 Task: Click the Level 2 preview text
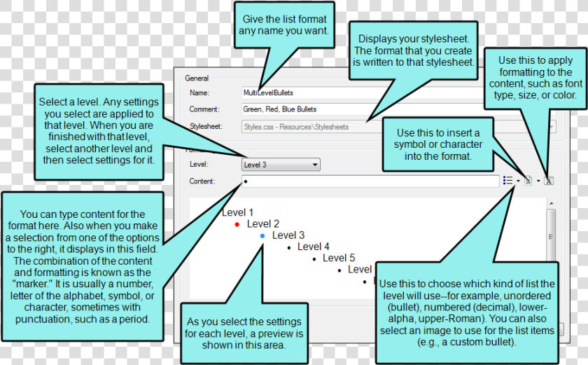click(263, 224)
